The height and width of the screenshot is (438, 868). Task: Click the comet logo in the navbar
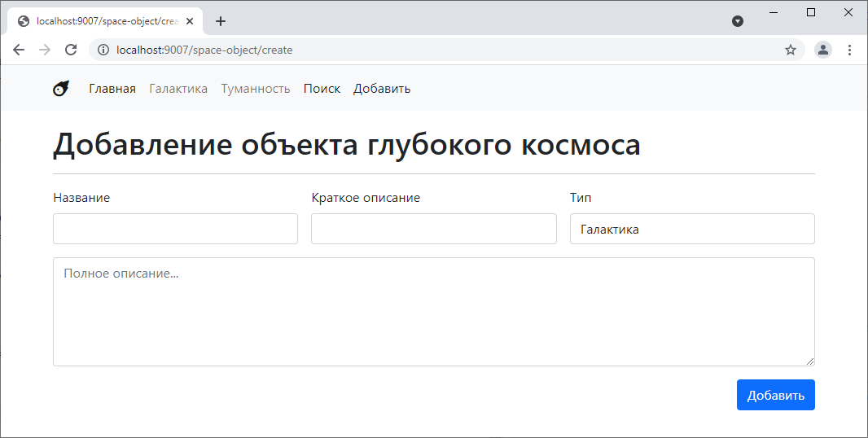click(61, 89)
